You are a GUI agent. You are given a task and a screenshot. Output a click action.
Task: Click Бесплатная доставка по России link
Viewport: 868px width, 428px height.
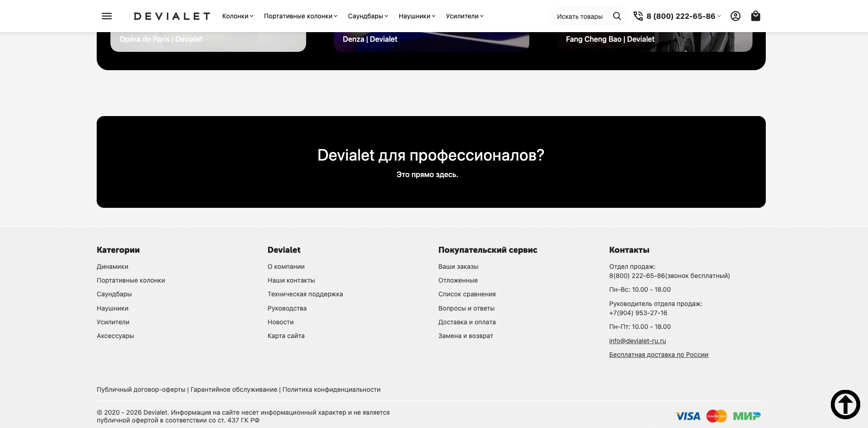click(659, 355)
